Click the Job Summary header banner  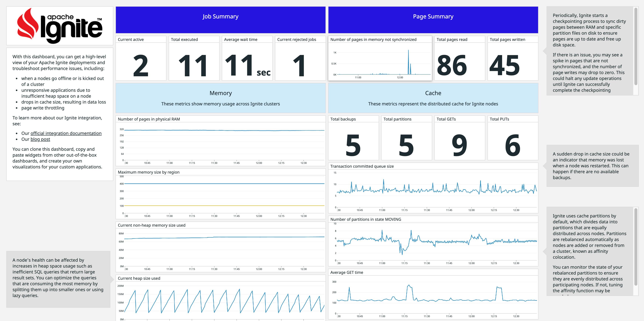tap(220, 16)
